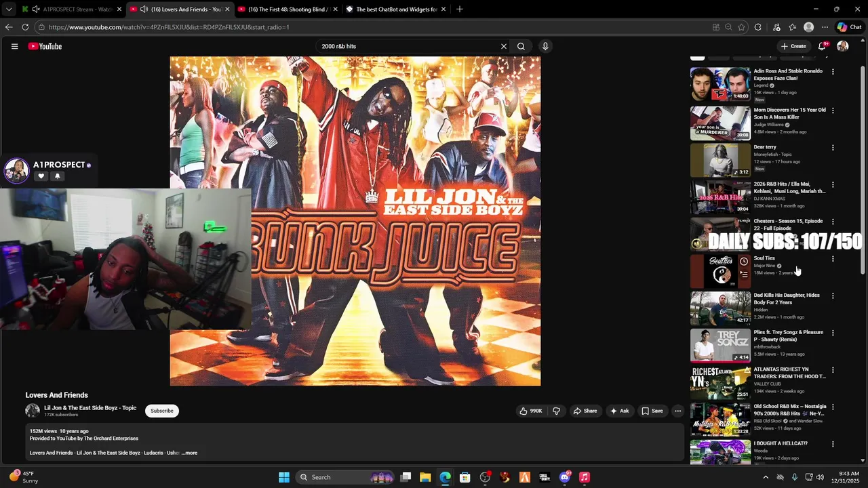This screenshot has height=488, width=868.
Task: Subscribe to Lil Jon & The East Side Boyz
Action: (162, 411)
